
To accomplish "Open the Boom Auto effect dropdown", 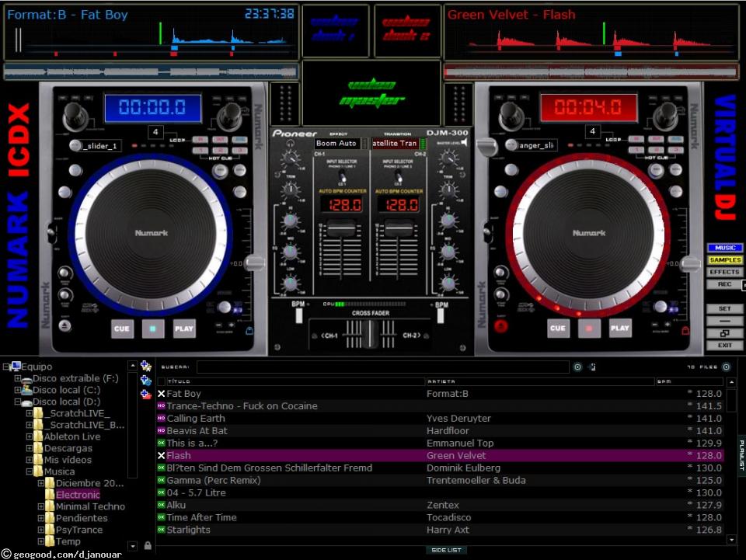I will tap(337, 144).
